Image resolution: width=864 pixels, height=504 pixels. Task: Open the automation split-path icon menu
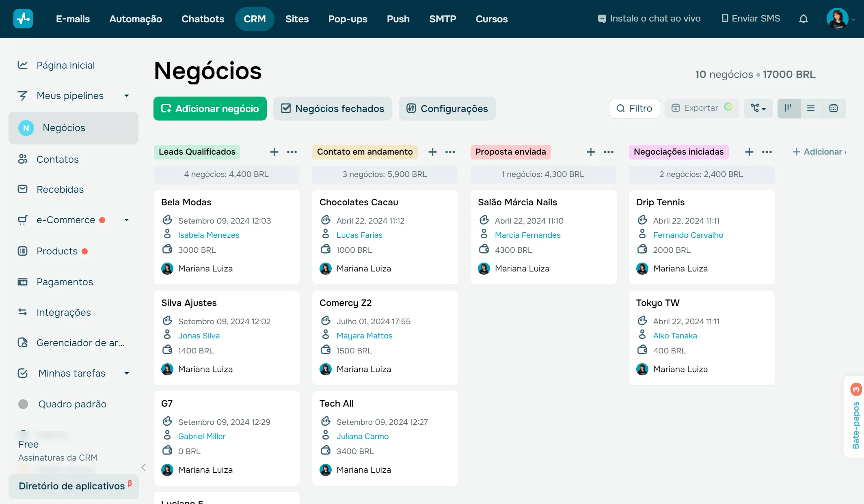(x=758, y=108)
